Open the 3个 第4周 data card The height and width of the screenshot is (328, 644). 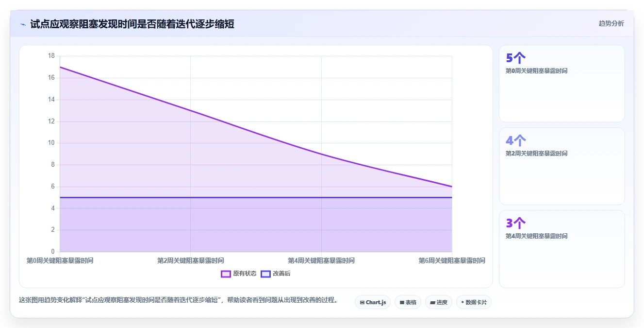(x=561, y=249)
